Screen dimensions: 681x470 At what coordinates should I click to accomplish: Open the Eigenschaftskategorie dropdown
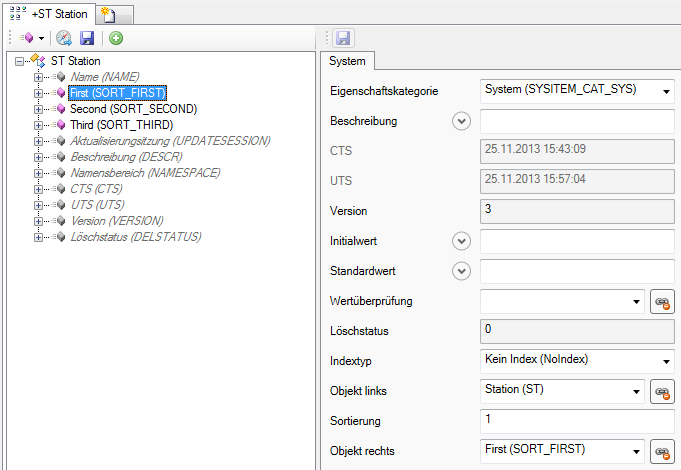click(666, 91)
